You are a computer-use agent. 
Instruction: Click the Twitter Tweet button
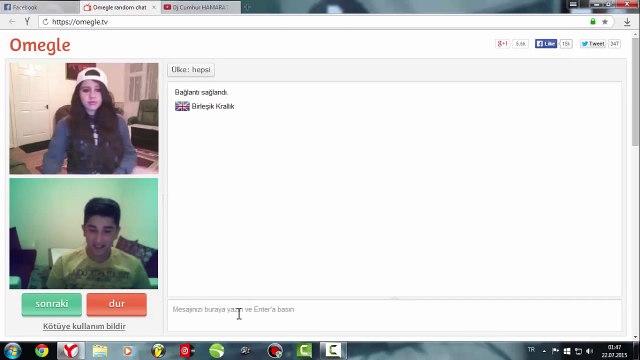coord(593,44)
